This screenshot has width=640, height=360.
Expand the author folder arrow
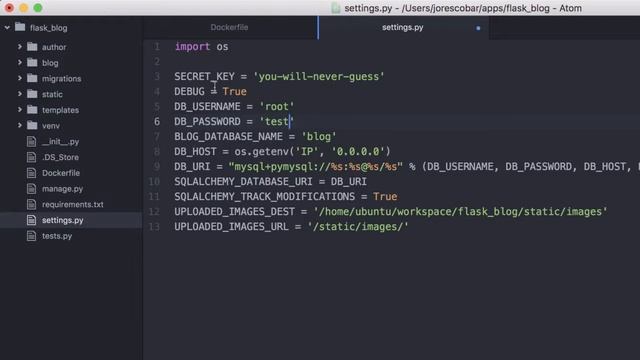[x=19, y=47]
